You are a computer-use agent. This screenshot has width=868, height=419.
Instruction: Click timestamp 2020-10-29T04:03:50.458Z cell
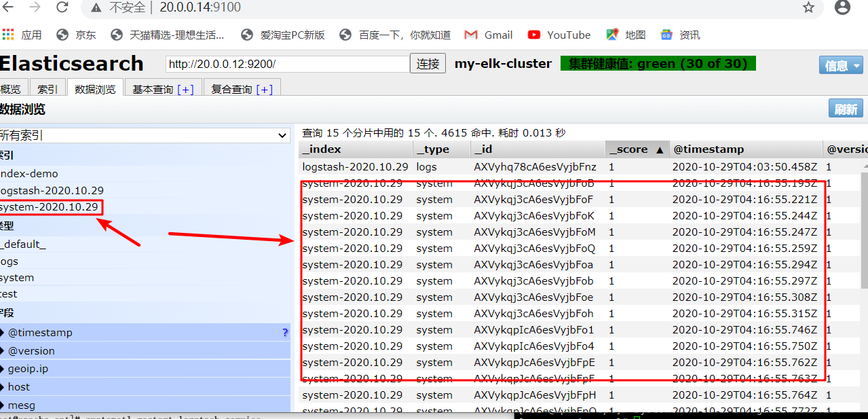[745, 166]
